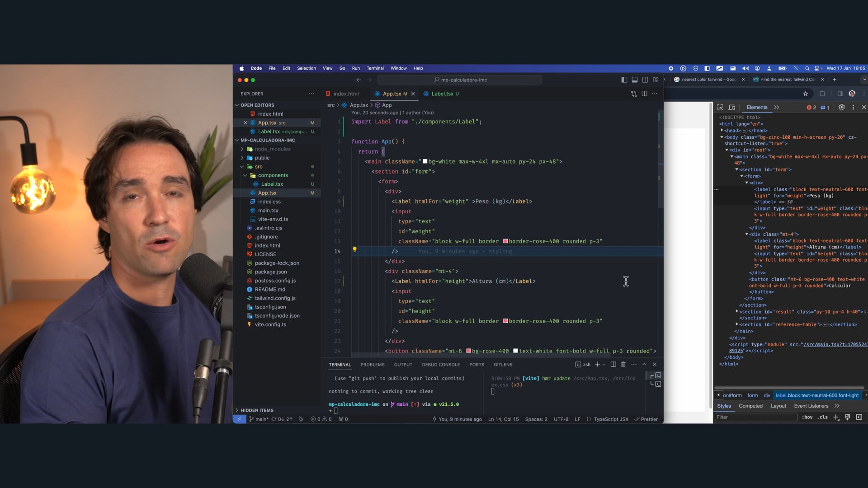The height and width of the screenshot is (488, 868).
Task: Toggle the :hov element state button
Action: pos(807,418)
